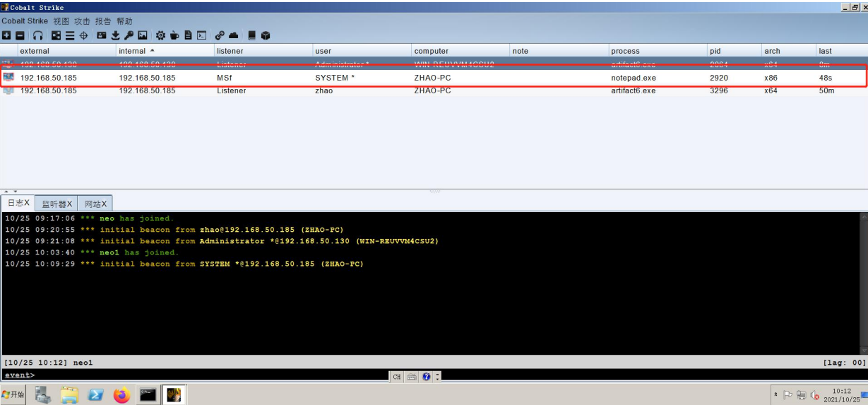Click the CH input language indicator
The height and width of the screenshot is (405, 868).
coord(397,377)
